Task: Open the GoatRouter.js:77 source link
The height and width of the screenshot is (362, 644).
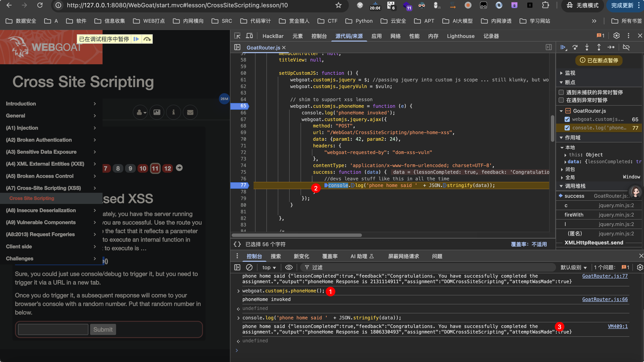Action: [605, 276]
